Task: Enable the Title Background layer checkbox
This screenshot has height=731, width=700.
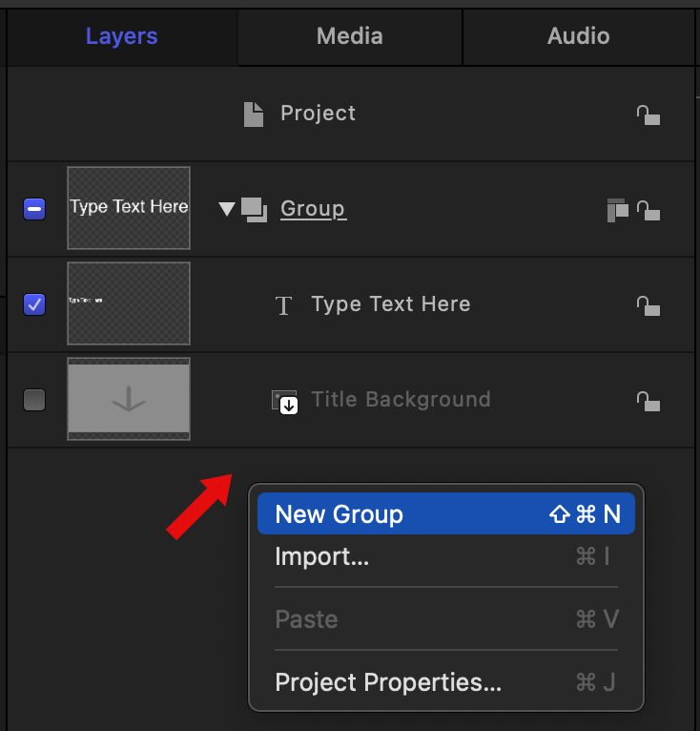Action: coord(33,400)
